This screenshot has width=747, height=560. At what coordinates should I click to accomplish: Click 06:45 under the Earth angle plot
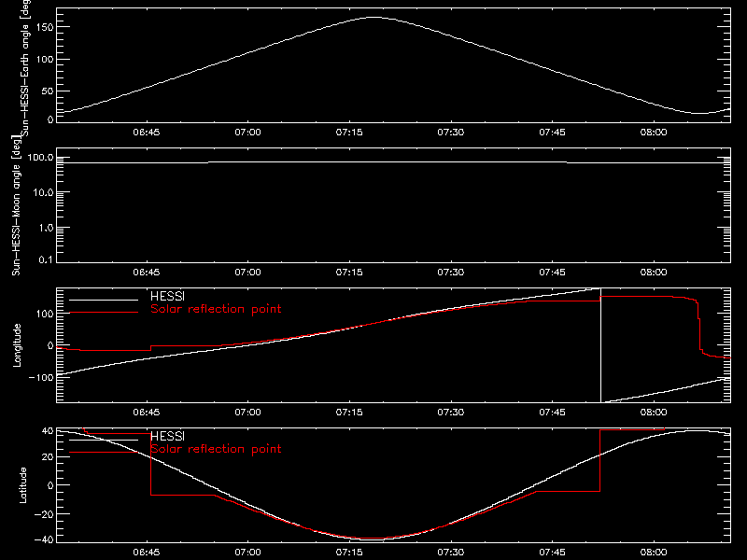(x=147, y=133)
